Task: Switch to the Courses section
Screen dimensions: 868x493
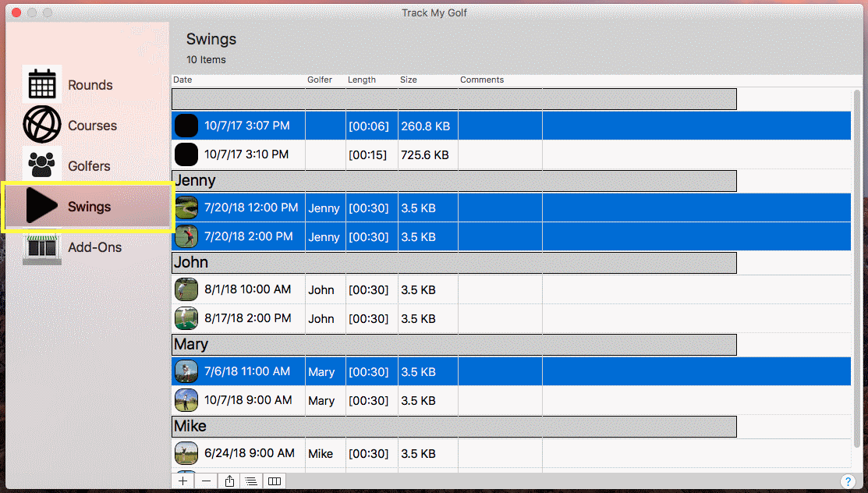Action: (91, 126)
